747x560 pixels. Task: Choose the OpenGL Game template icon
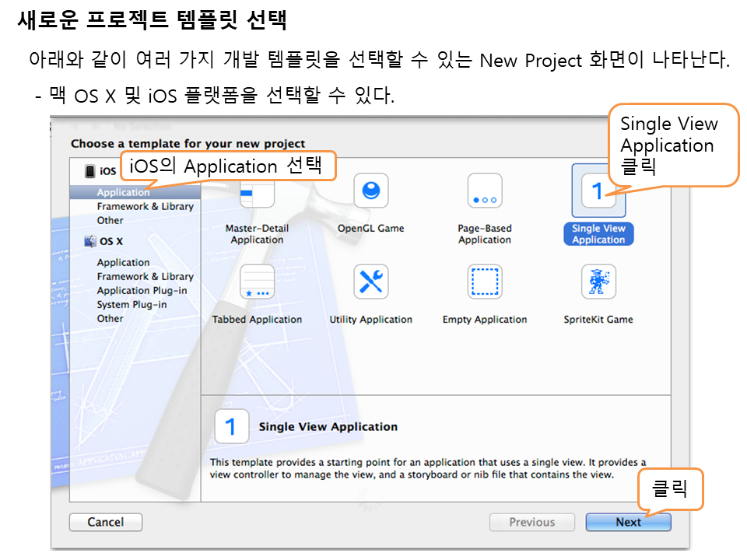[x=371, y=191]
